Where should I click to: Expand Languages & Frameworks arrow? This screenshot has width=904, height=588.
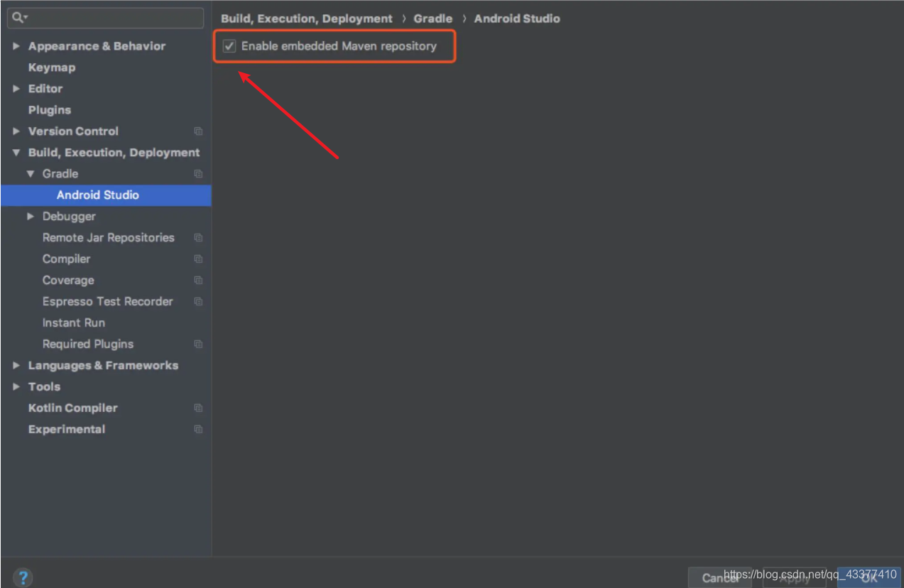[16, 366]
